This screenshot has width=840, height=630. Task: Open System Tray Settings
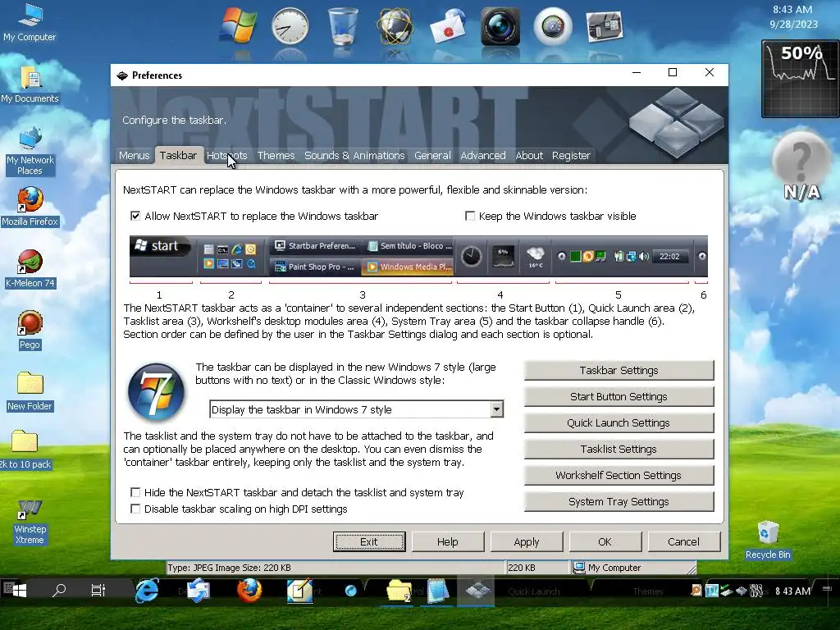tap(619, 501)
